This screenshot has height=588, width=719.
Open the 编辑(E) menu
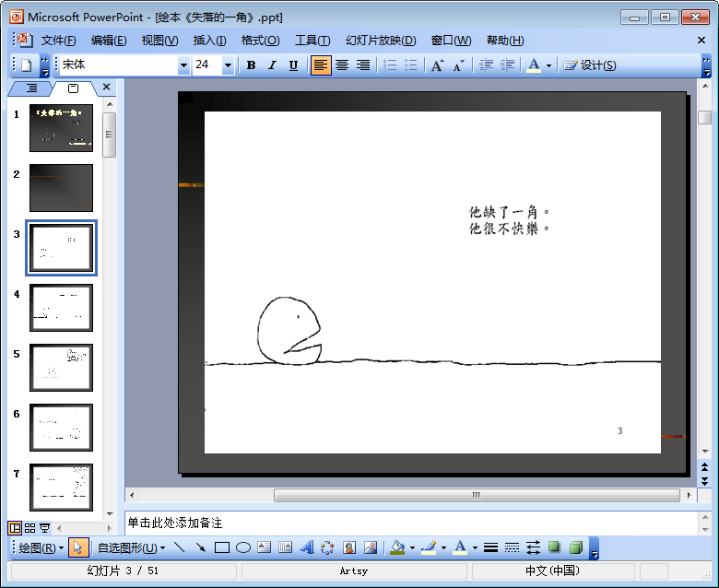(x=109, y=41)
